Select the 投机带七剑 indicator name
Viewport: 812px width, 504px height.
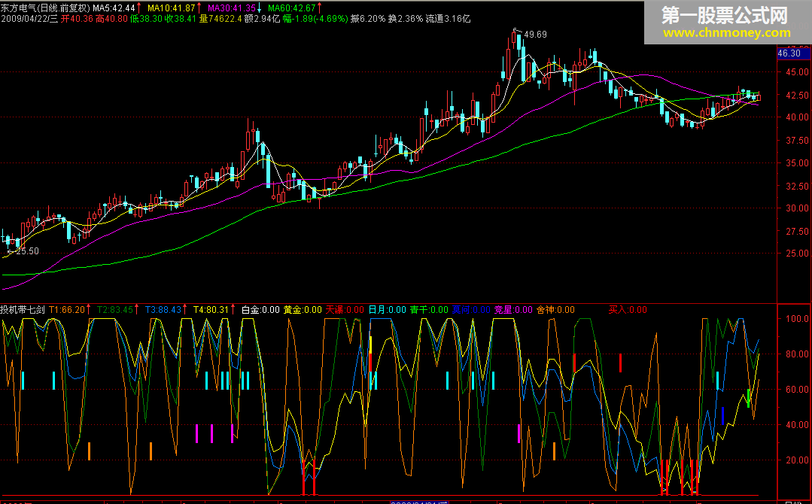23,310
